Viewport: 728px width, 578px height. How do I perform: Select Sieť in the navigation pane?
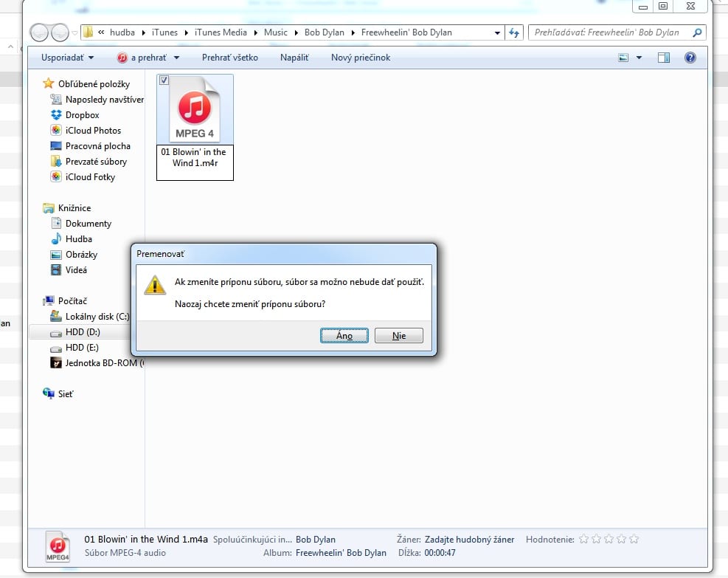coord(66,394)
